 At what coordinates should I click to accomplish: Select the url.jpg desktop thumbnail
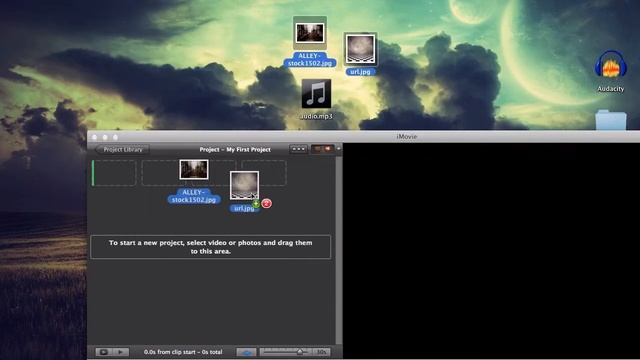(x=360, y=49)
